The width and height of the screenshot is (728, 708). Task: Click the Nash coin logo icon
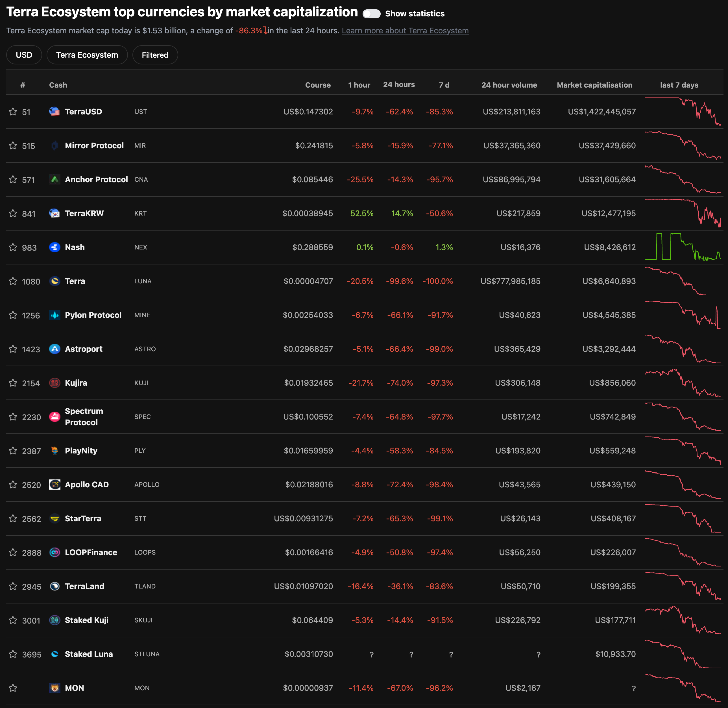[x=55, y=247]
